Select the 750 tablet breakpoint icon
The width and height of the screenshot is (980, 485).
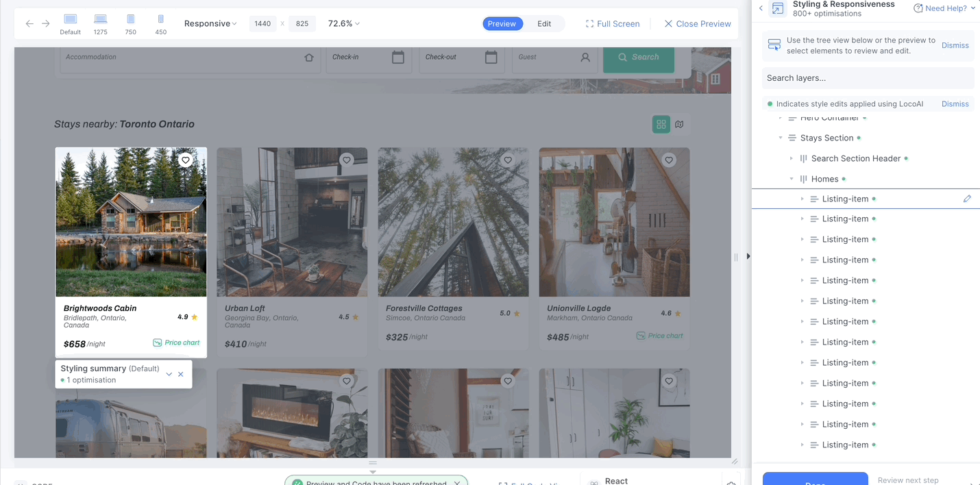coord(130,19)
